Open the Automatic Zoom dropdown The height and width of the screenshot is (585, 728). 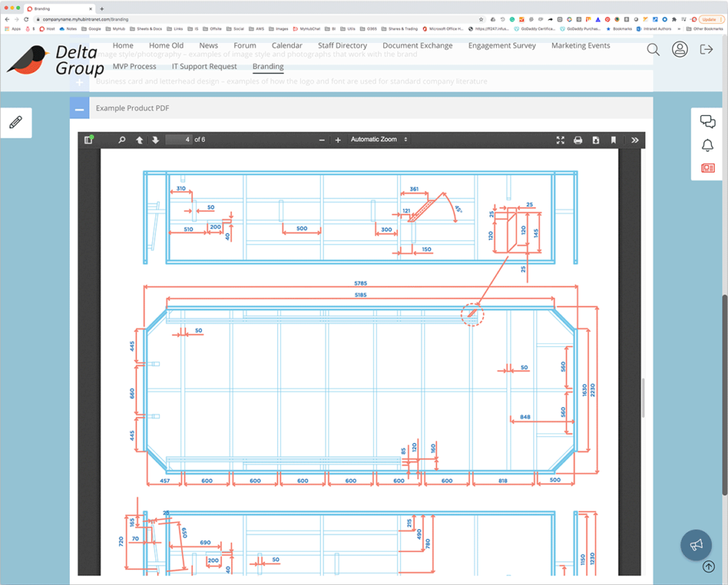(x=377, y=140)
